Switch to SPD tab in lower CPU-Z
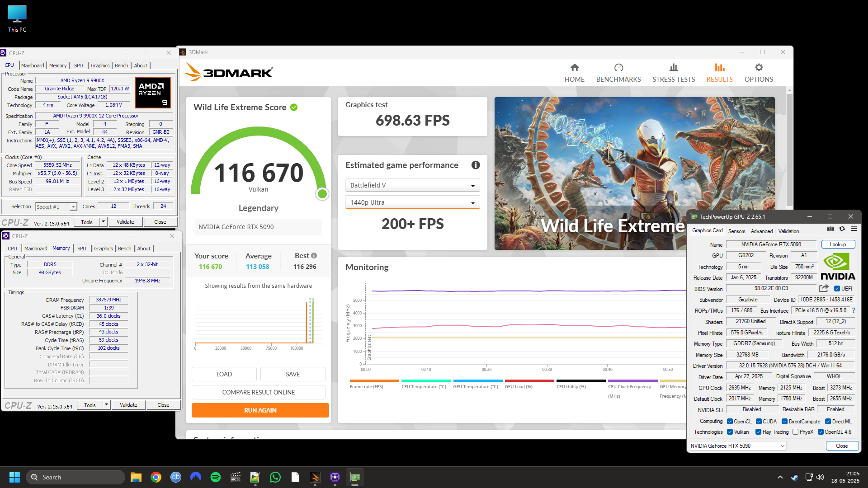Image resolution: width=868 pixels, height=488 pixels. coord(81,249)
